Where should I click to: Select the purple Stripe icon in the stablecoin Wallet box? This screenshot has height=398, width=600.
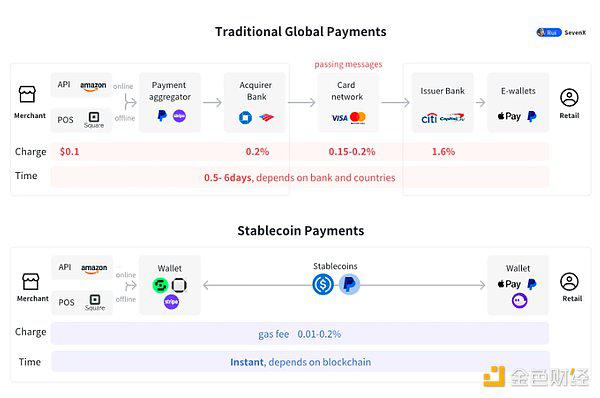coord(171,302)
